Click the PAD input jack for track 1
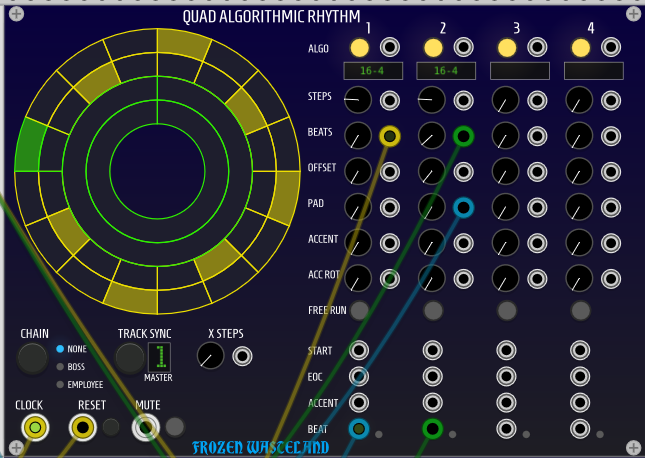The image size is (645, 458). point(390,208)
